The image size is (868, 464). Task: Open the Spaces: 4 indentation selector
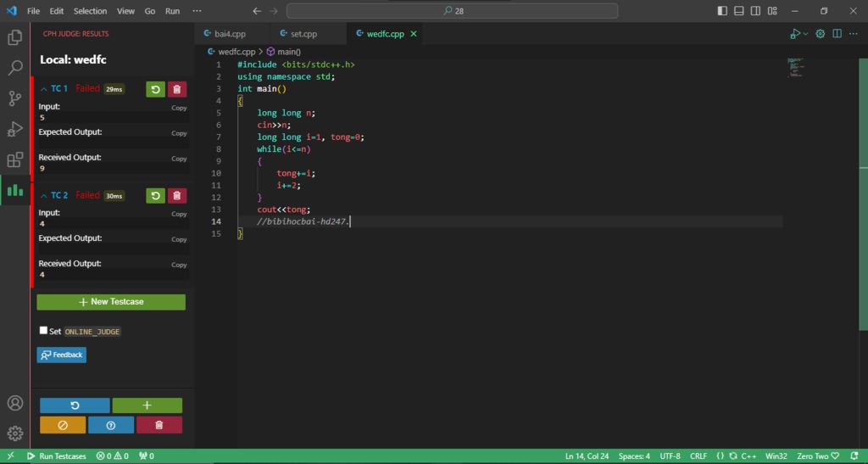pos(634,456)
